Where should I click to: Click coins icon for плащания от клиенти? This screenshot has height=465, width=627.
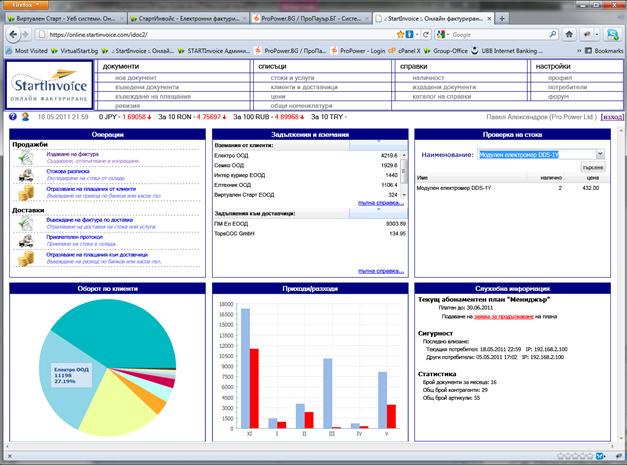[26, 193]
